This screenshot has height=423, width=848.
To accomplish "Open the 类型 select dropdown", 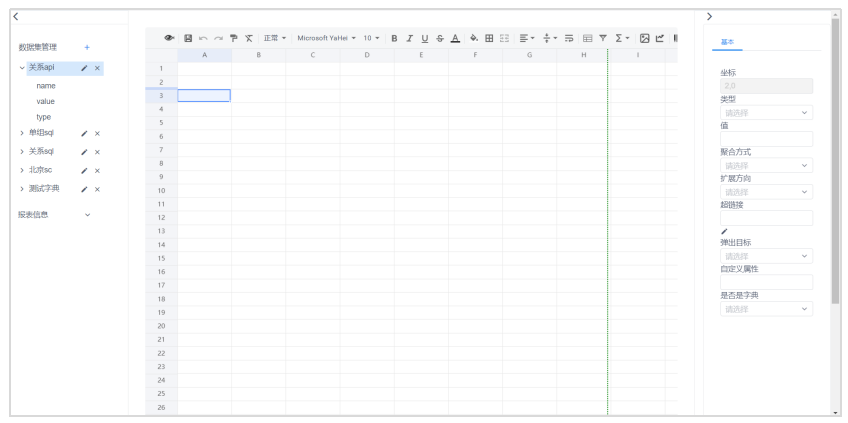I will pos(766,113).
